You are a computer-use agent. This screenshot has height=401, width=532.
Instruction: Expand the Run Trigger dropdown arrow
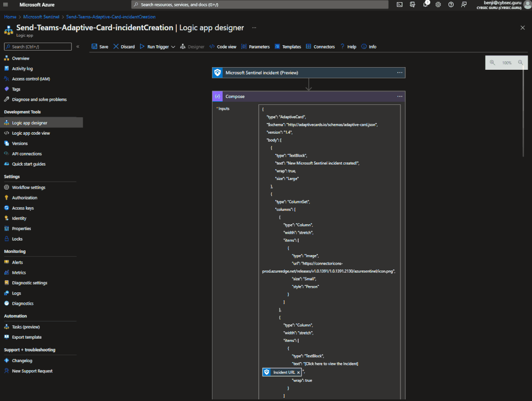tap(173, 47)
